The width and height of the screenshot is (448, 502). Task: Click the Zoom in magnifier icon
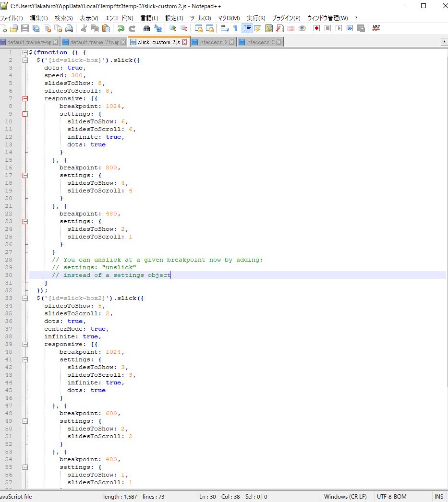(x=172, y=29)
